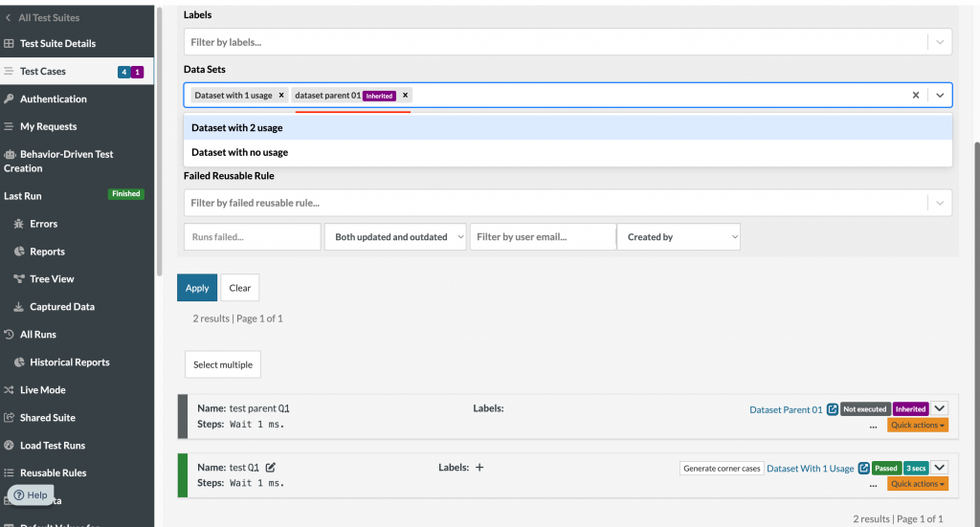
Task: Open external link icon for Dataset Parent 01
Action: [833, 409]
